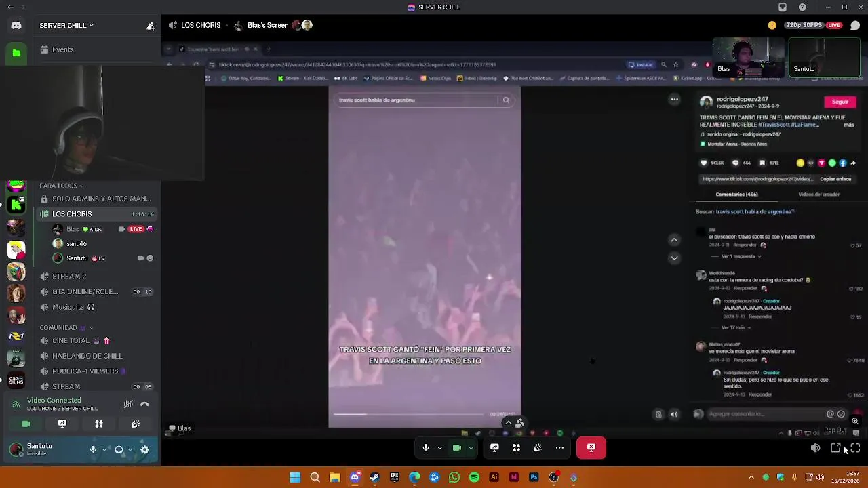
Task: Open the Kick server icon in sidebar
Action: click(16, 205)
